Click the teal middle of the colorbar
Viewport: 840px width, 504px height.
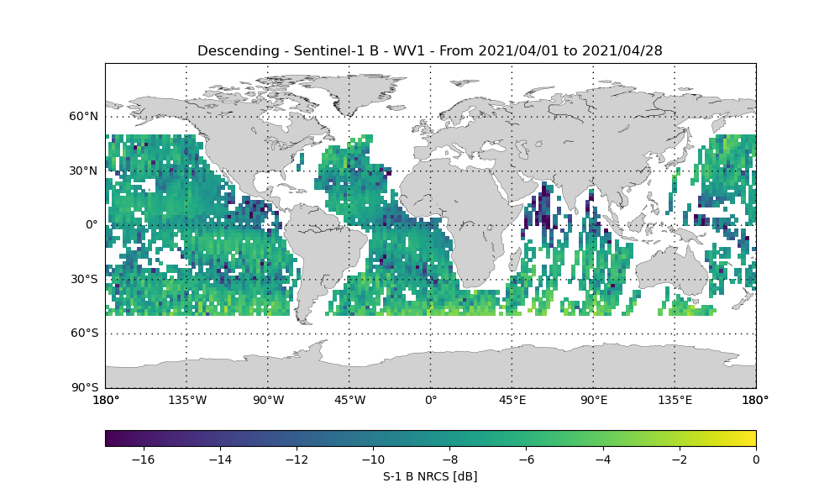pos(431,438)
